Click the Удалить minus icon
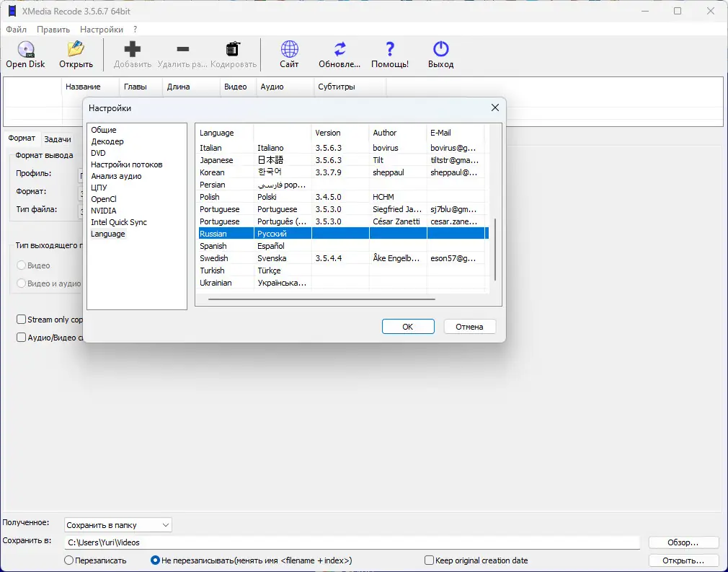This screenshot has width=728, height=572. tap(183, 49)
